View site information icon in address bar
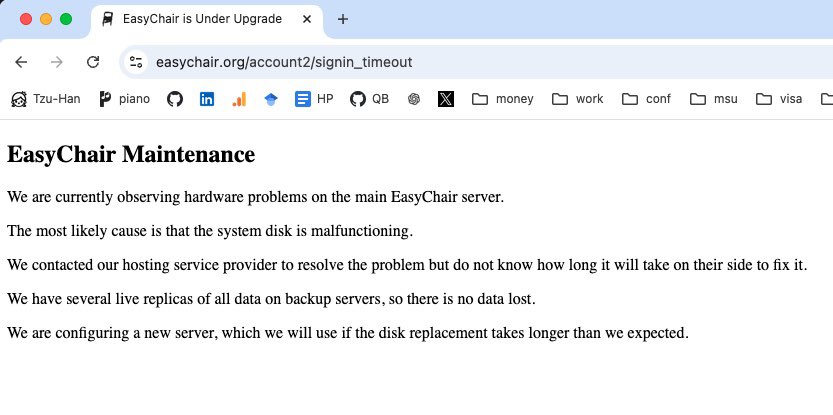833x415 pixels. 136,62
